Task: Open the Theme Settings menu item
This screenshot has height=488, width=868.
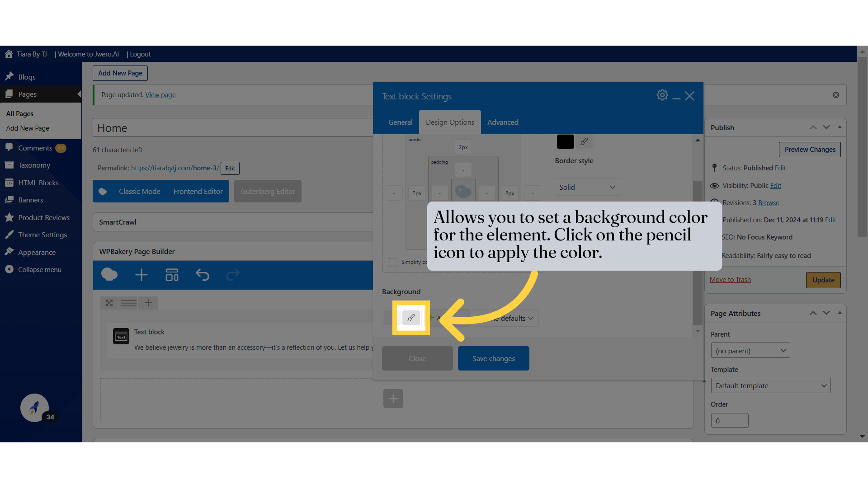Action: click(42, 235)
